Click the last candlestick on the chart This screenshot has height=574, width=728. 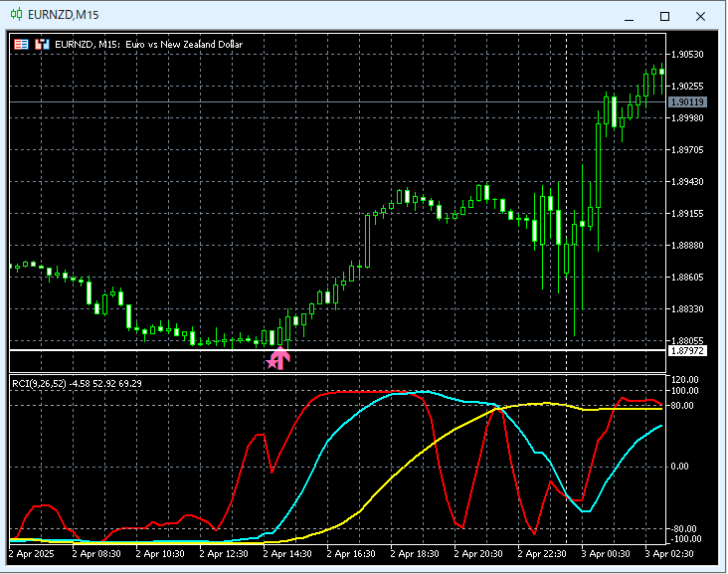[661, 72]
